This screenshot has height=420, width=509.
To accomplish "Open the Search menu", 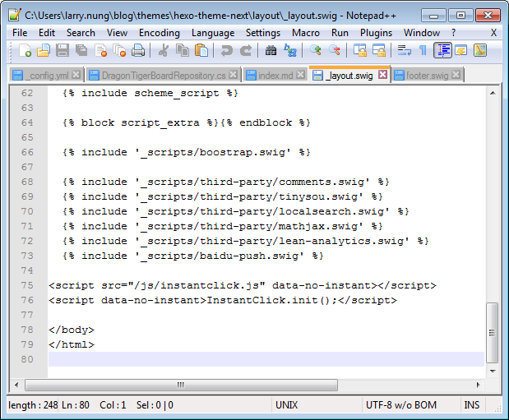I will 81,33.
